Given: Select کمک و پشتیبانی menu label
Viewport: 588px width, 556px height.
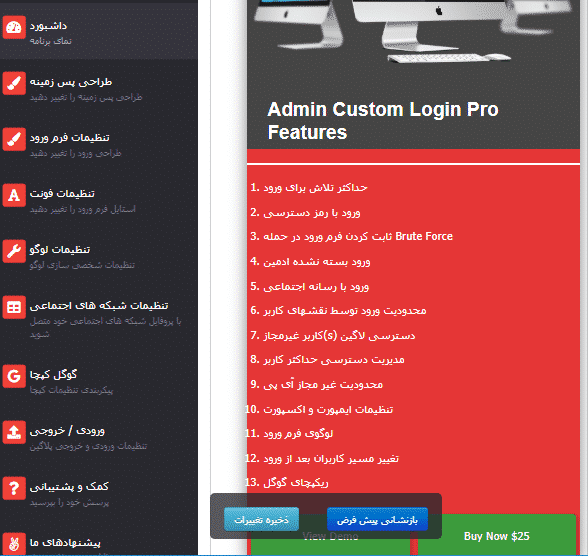Looking at the screenshot, I should (x=69, y=487).
